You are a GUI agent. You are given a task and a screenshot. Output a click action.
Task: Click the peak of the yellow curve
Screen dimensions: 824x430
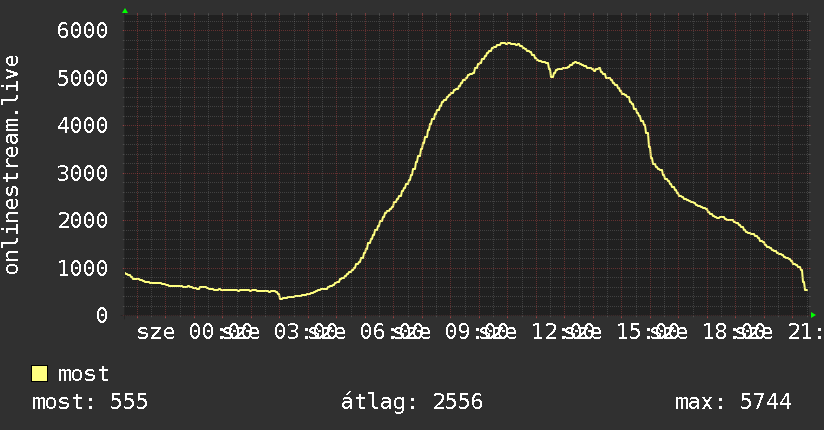click(x=506, y=43)
